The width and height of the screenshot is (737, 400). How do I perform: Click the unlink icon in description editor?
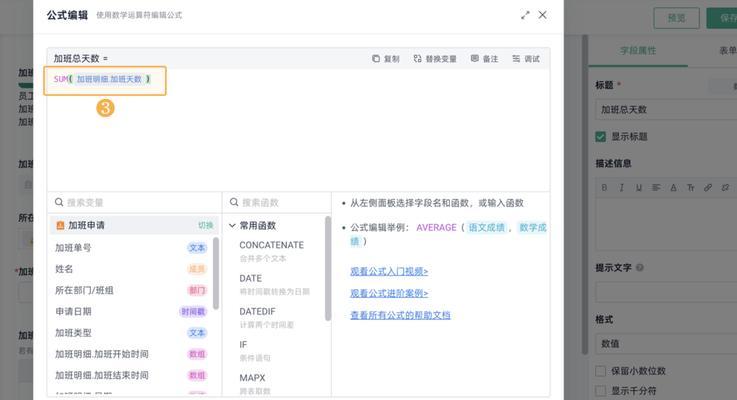pyautogui.click(x=725, y=188)
